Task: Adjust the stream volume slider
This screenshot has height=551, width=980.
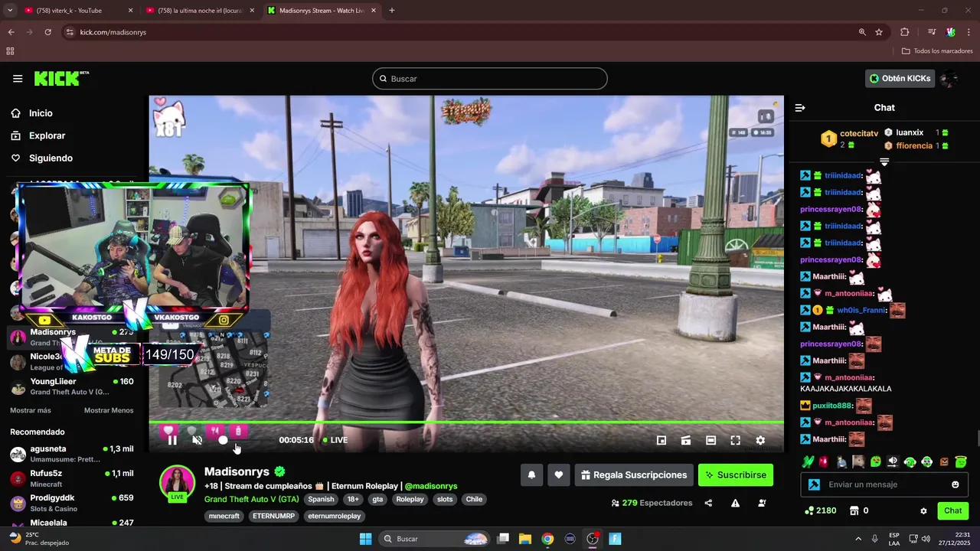Action: 223,440
